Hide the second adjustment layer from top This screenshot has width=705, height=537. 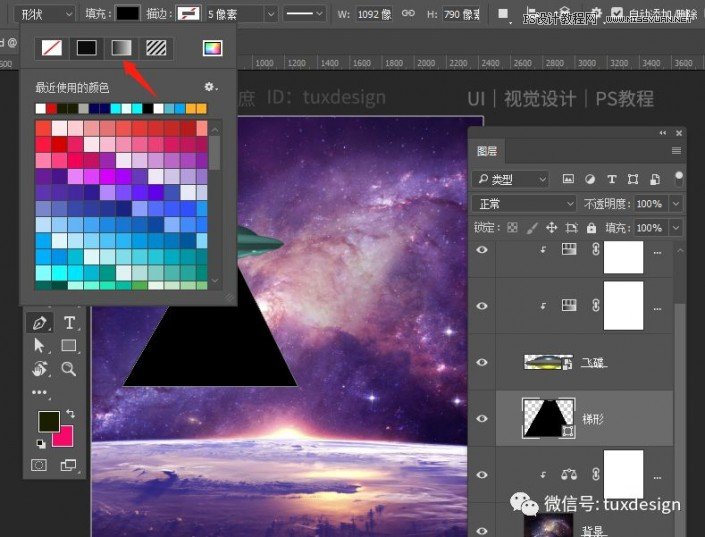[482, 306]
